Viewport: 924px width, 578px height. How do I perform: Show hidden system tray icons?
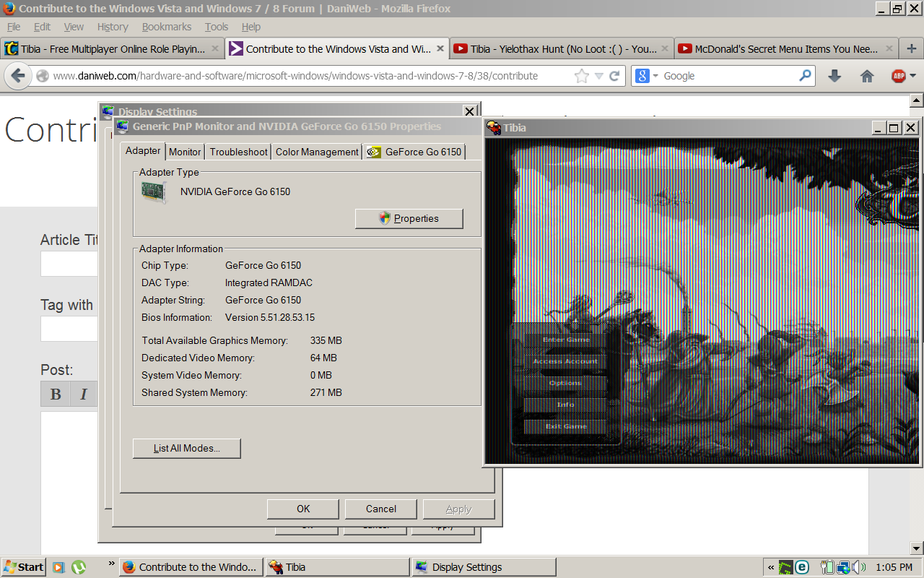pyautogui.click(x=771, y=567)
